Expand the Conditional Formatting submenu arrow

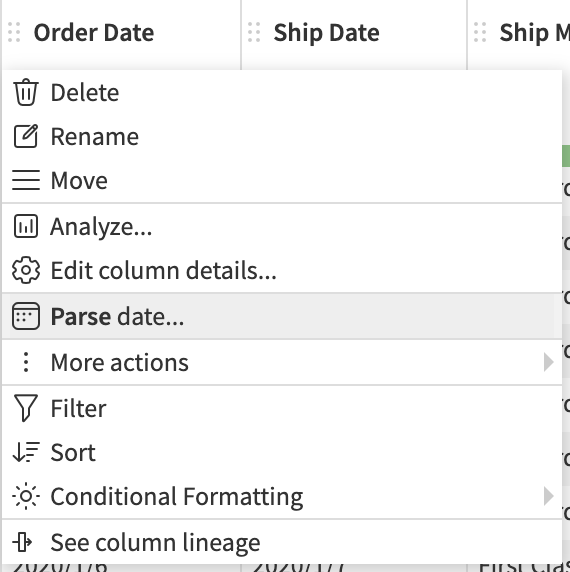tap(548, 496)
